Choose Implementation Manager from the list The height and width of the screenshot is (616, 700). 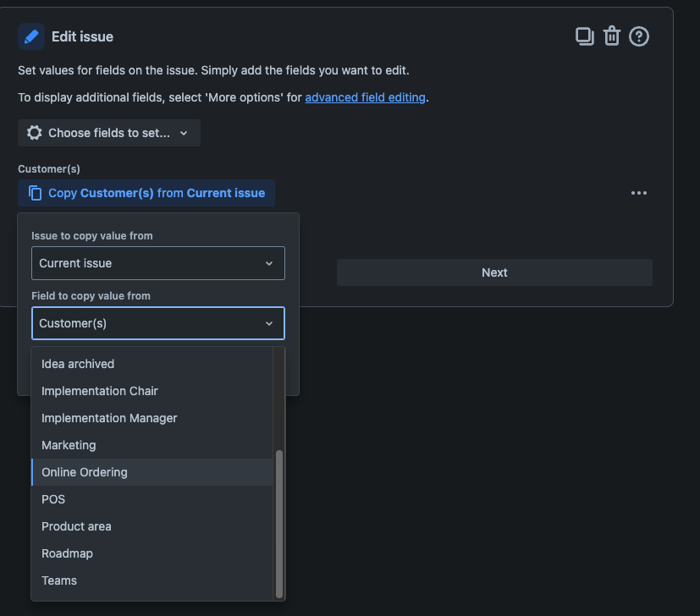(109, 418)
